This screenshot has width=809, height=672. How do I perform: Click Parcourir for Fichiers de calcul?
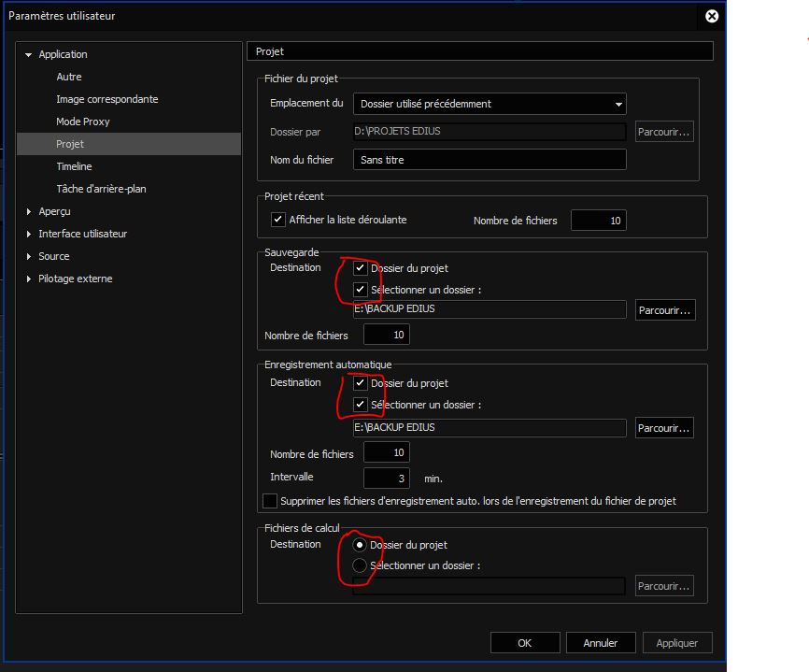(664, 586)
